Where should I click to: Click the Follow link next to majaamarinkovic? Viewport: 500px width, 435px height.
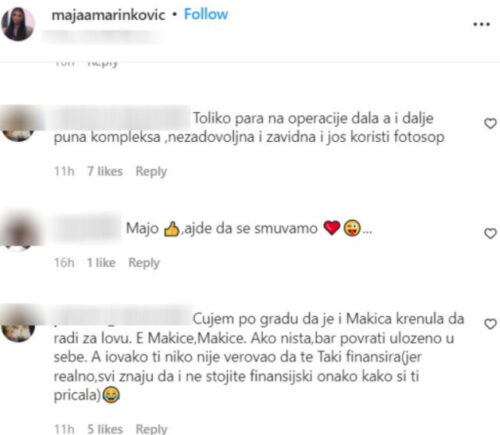[x=206, y=14]
